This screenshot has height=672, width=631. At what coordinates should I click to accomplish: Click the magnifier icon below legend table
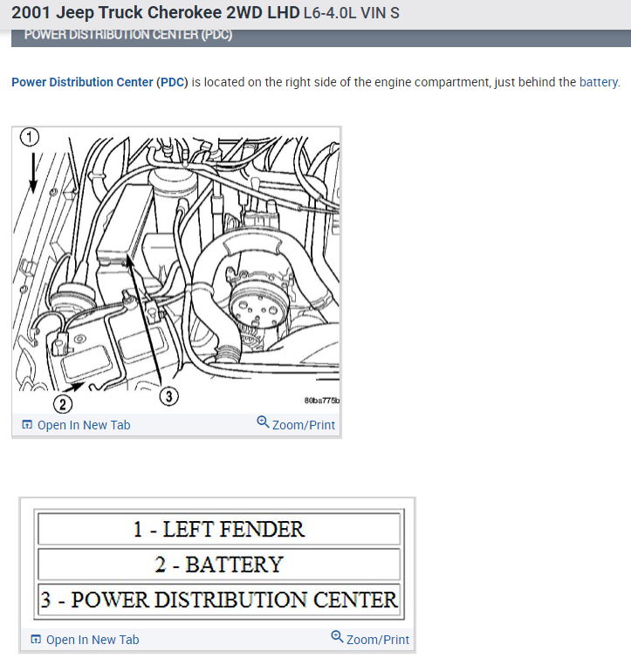coord(338,637)
